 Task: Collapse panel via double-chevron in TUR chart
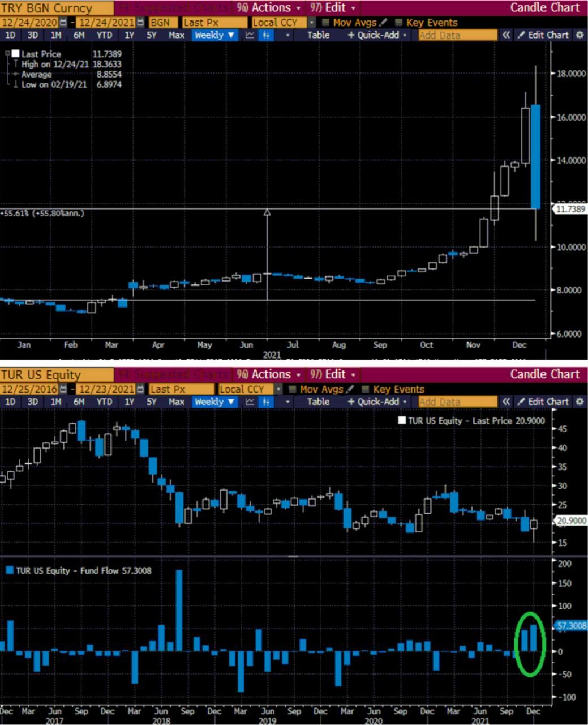pyautogui.click(x=506, y=402)
